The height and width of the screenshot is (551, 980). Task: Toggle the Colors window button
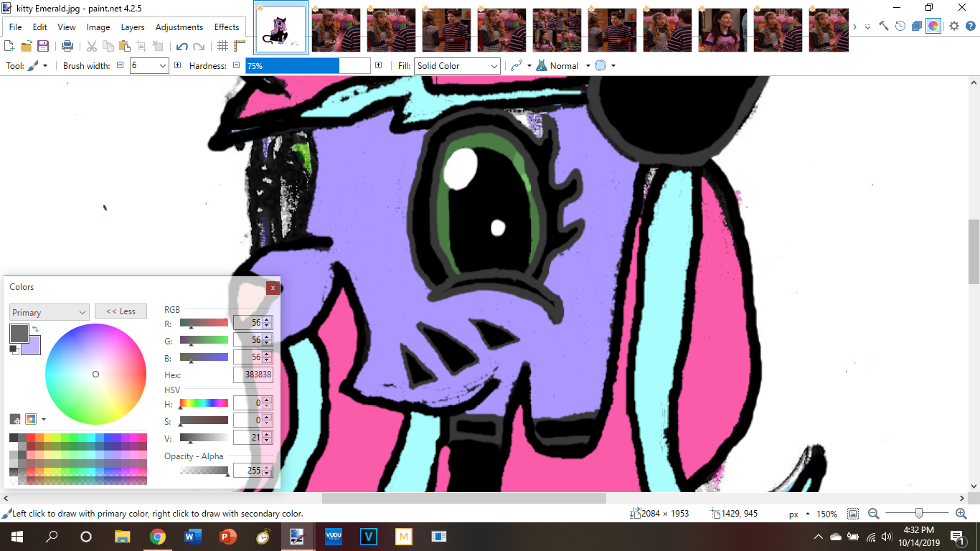click(x=933, y=26)
